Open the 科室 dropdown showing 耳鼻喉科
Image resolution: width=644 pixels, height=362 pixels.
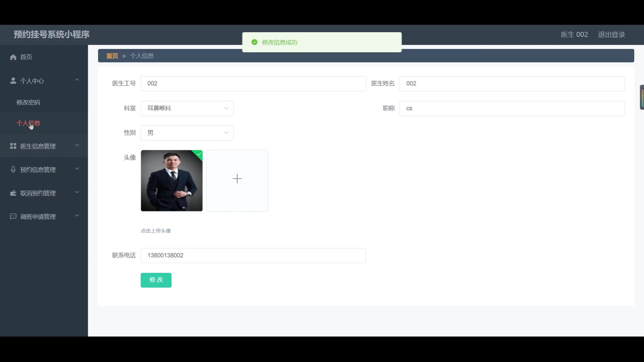pos(187,108)
